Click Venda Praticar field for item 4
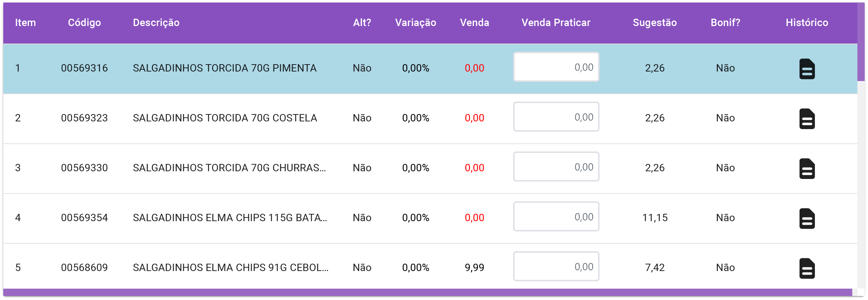Screen dimensions: 868x300 [x=556, y=216]
